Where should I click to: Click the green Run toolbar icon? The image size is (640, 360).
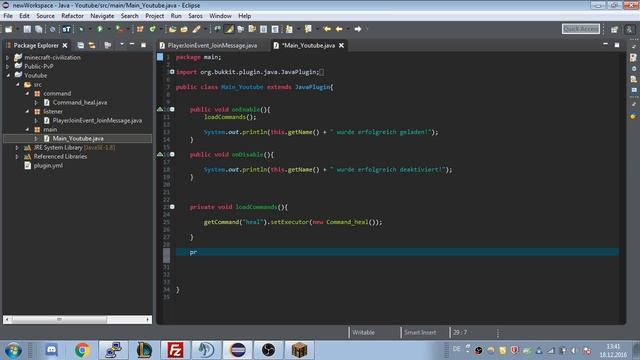[100, 29]
